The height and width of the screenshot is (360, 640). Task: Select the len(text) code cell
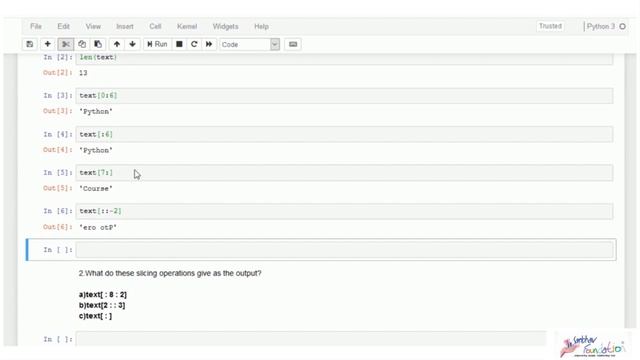(344, 58)
